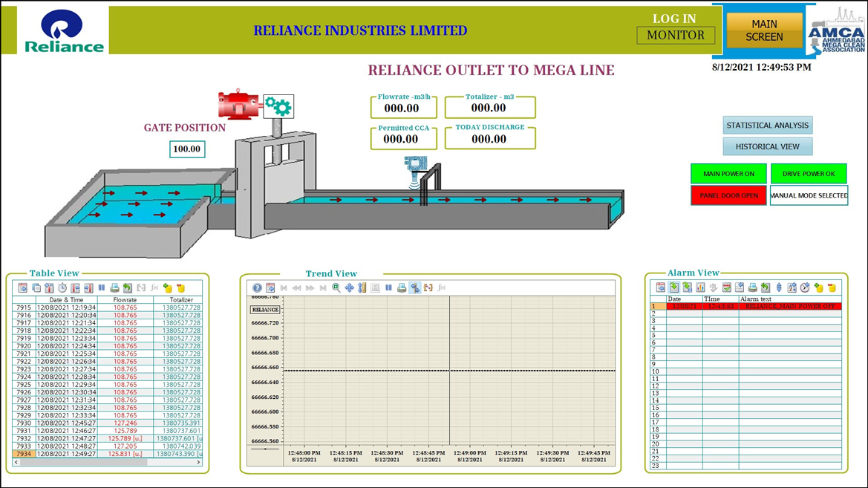Click the move axes arrows icon in Trend View
The image size is (868, 488).
pyautogui.click(x=349, y=288)
